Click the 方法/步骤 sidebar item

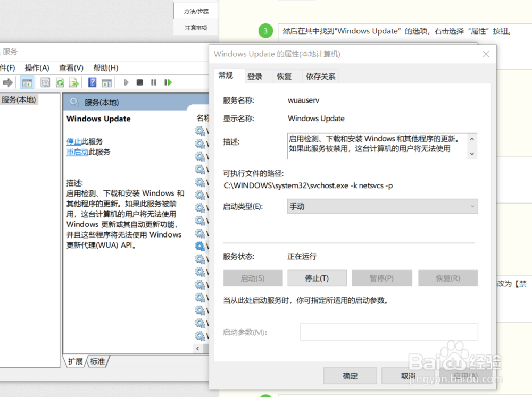tap(196, 11)
